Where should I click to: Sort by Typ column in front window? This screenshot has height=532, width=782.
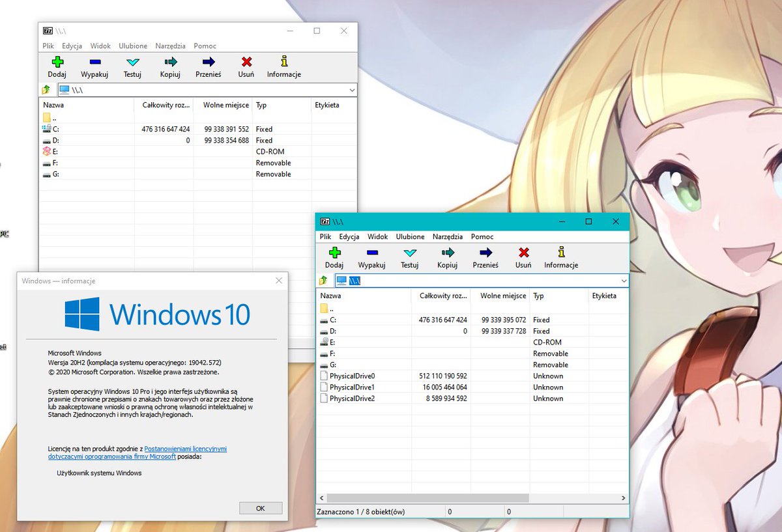pyautogui.click(x=558, y=296)
